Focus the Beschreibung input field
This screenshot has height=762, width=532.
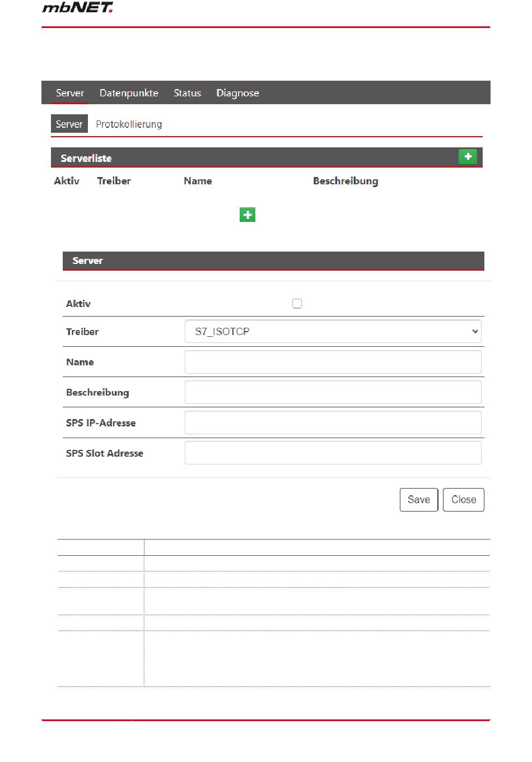tap(333, 392)
